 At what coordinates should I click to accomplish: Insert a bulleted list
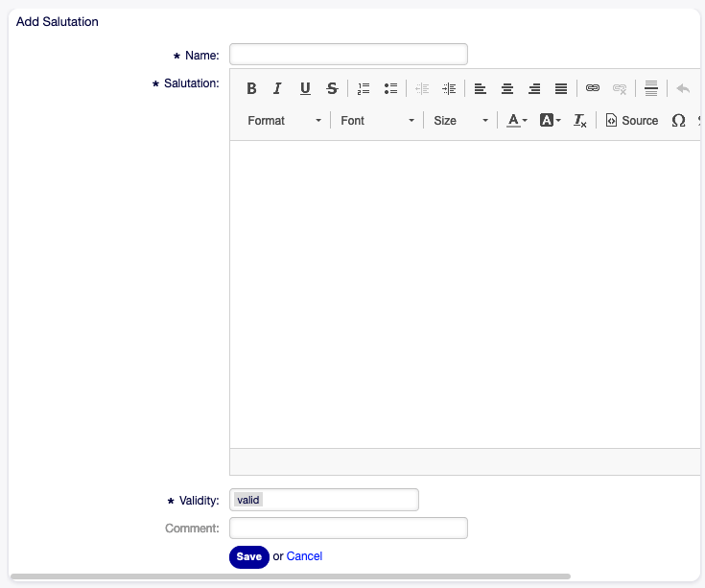click(x=390, y=88)
